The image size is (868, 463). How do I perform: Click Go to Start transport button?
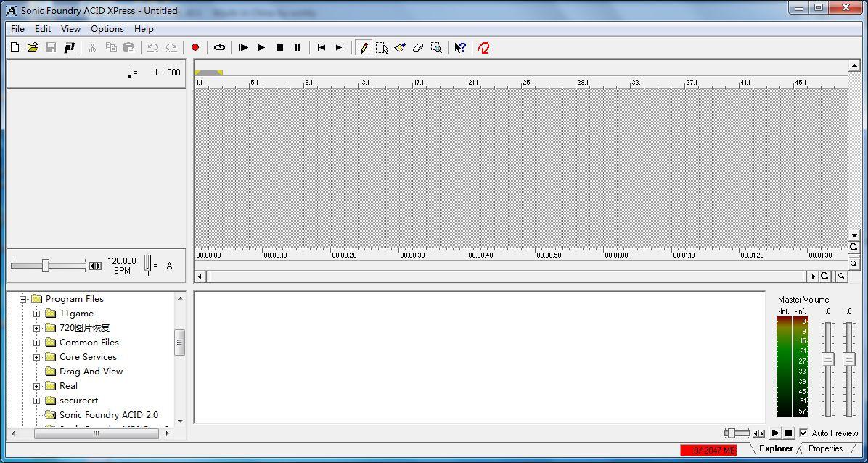(322, 48)
